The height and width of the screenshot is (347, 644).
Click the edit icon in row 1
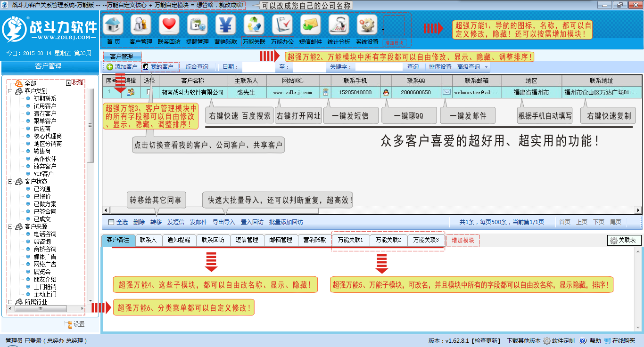pos(131,92)
